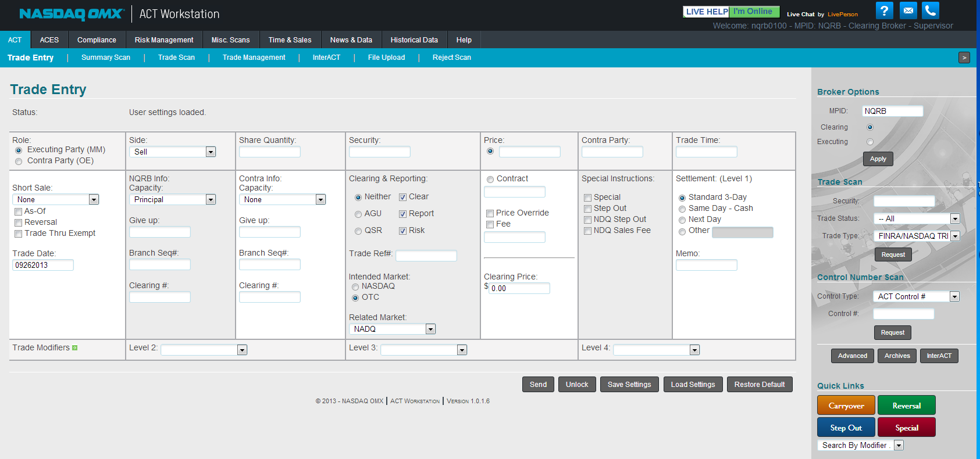
Task: Click the Send button
Action: coord(538,385)
